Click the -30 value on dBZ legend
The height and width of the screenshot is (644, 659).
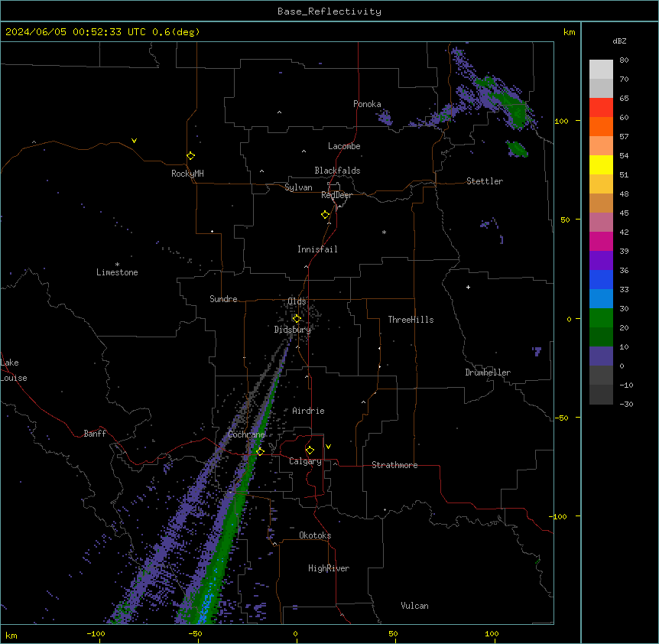click(x=626, y=404)
